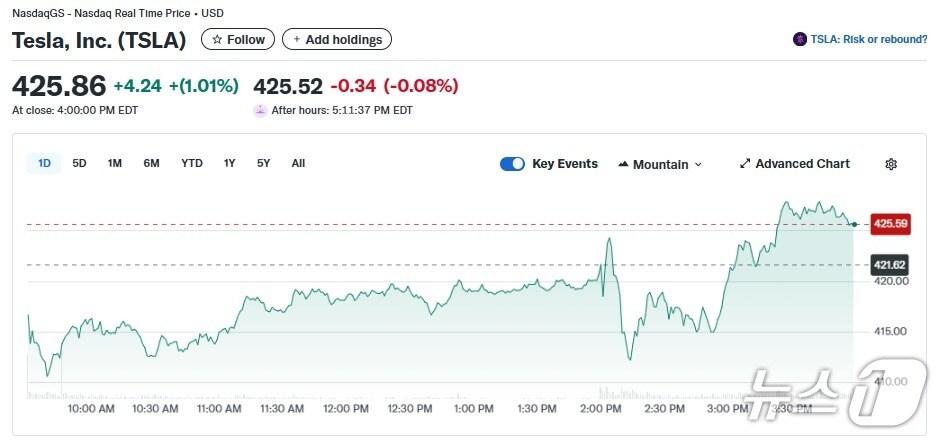Select the 5D time range tab
The height and width of the screenshot is (440, 941).
(x=80, y=163)
